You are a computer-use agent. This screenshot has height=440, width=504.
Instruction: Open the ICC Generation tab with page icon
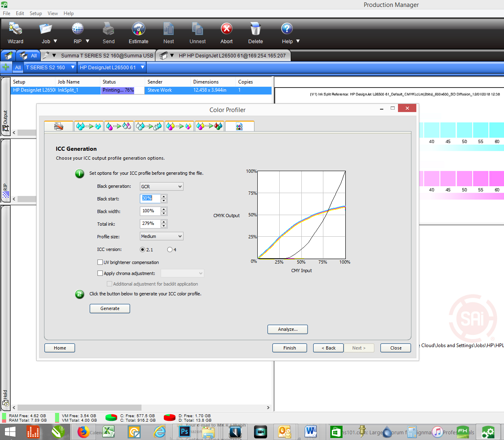pyautogui.click(x=240, y=126)
